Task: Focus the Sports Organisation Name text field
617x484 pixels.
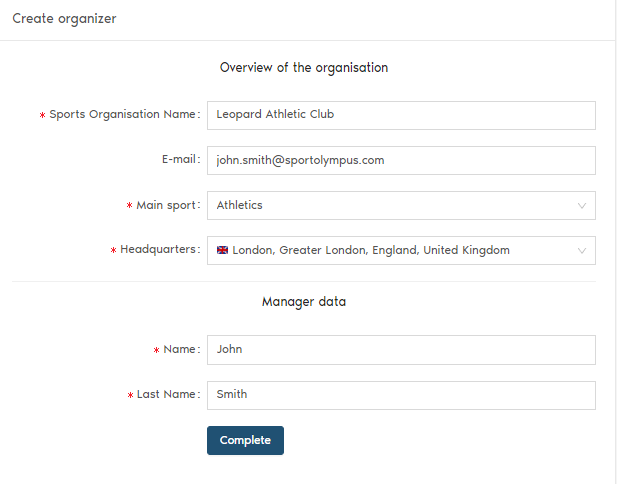Action: [x=400, y=115]
